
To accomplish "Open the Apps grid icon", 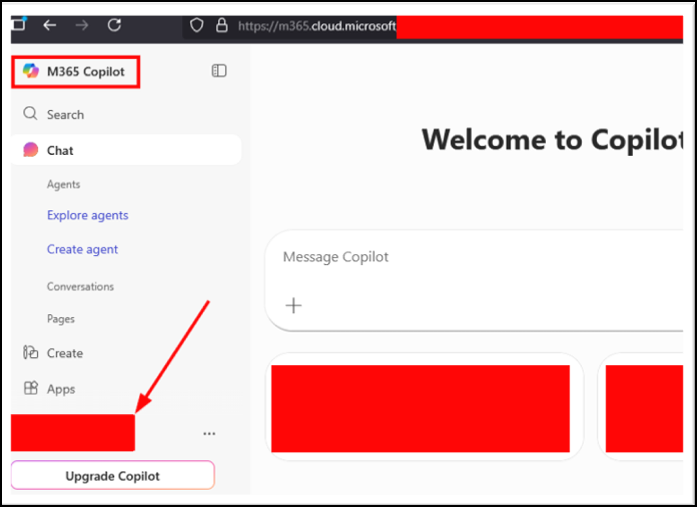I will 31,389.
